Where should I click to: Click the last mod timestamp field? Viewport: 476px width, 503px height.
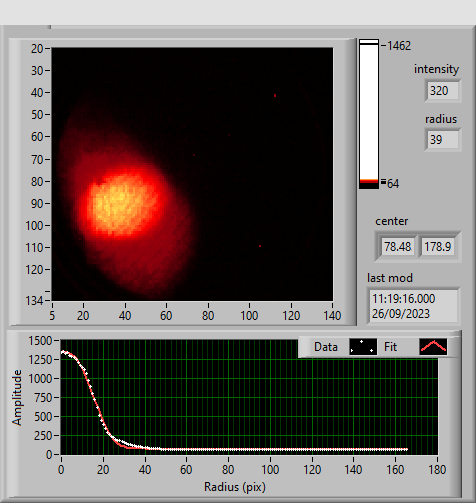tap(414, 306)
